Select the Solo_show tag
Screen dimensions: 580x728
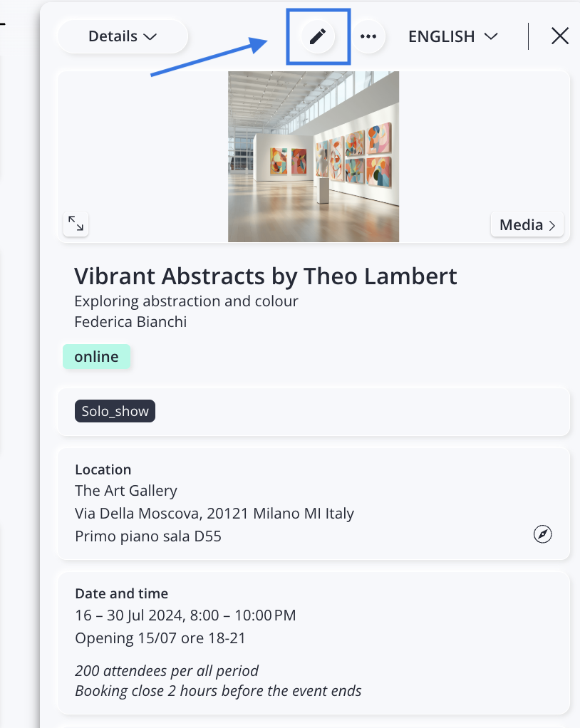115,411
